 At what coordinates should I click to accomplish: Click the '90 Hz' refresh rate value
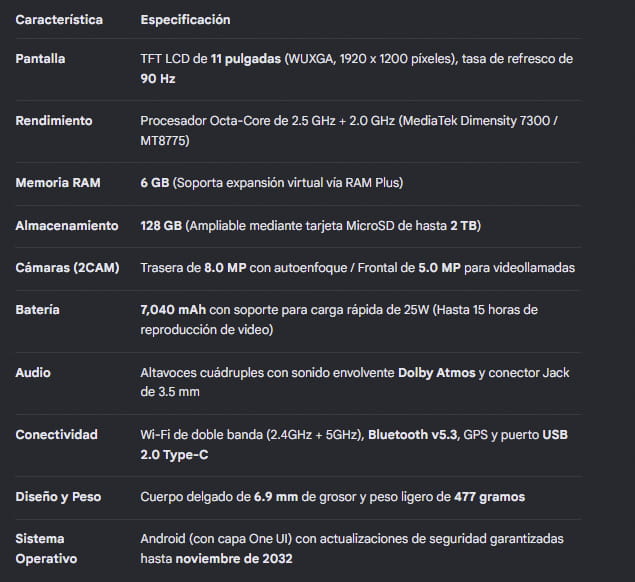[x=158, y=79]
